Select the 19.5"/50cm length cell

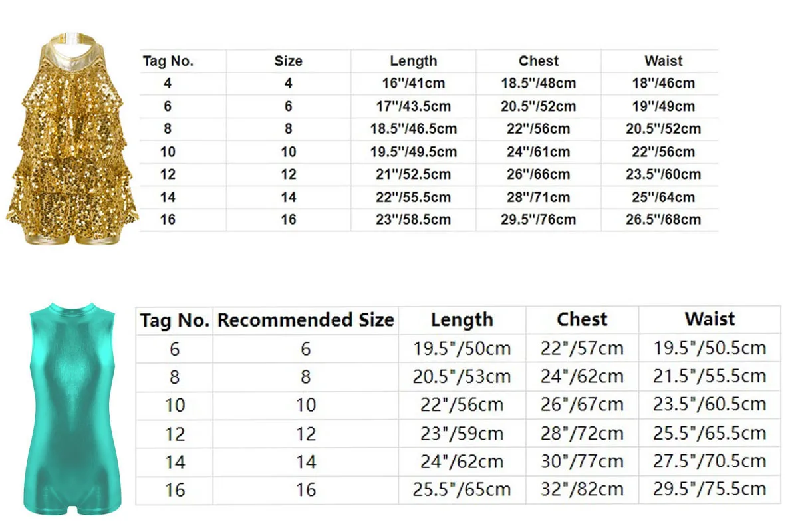coord(462,348)
